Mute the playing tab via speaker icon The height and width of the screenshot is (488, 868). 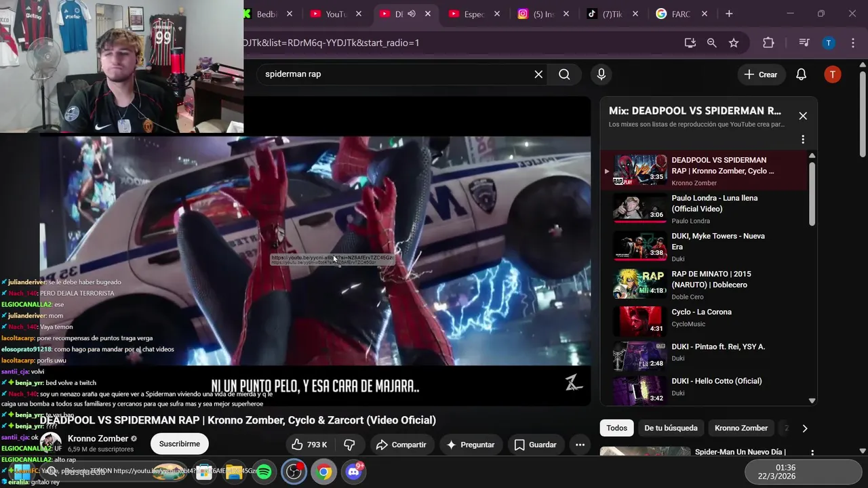pos(411,14)
